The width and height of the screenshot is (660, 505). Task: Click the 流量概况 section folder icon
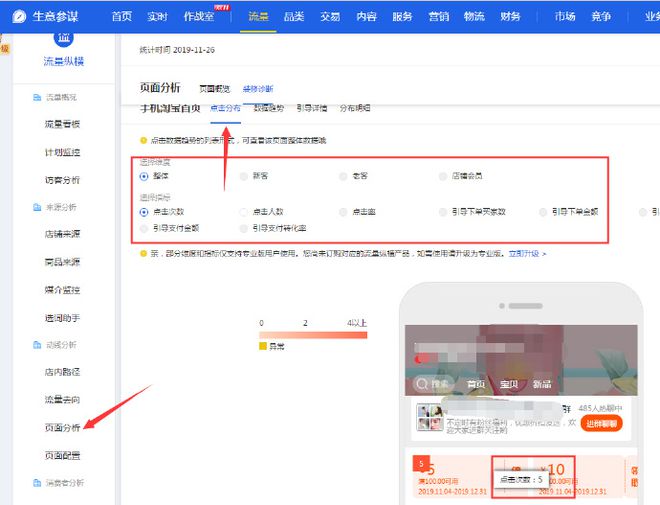37,98
